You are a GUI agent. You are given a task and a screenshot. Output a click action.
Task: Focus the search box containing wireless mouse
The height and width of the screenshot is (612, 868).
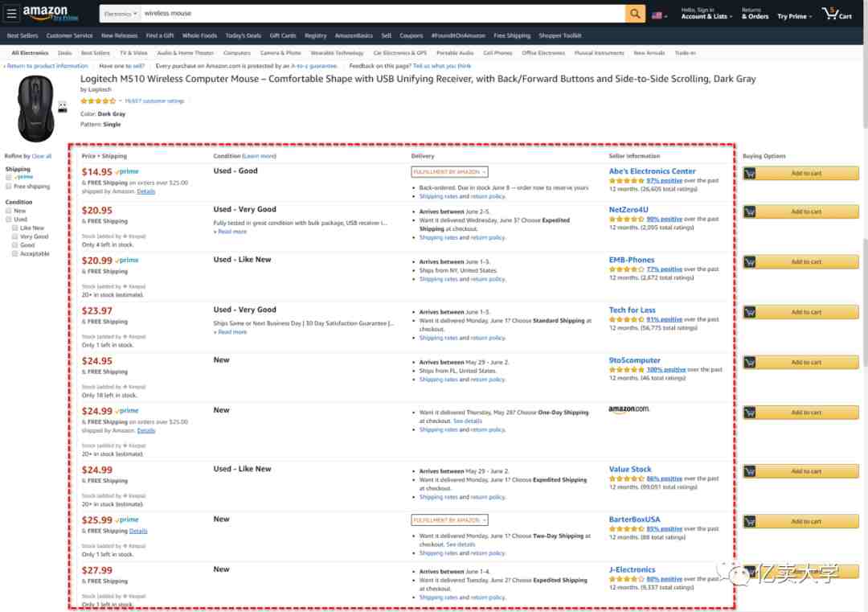[x=383, y=14]
